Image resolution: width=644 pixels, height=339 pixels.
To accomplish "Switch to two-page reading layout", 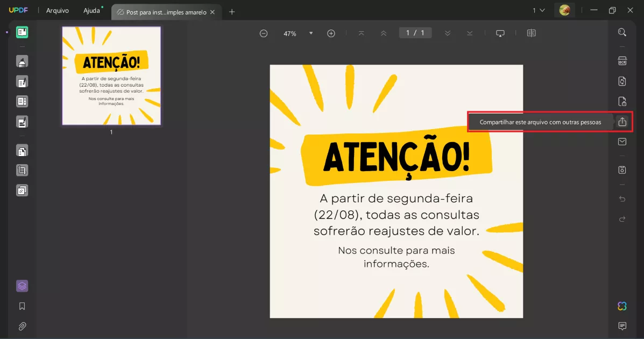I will 532,33.
